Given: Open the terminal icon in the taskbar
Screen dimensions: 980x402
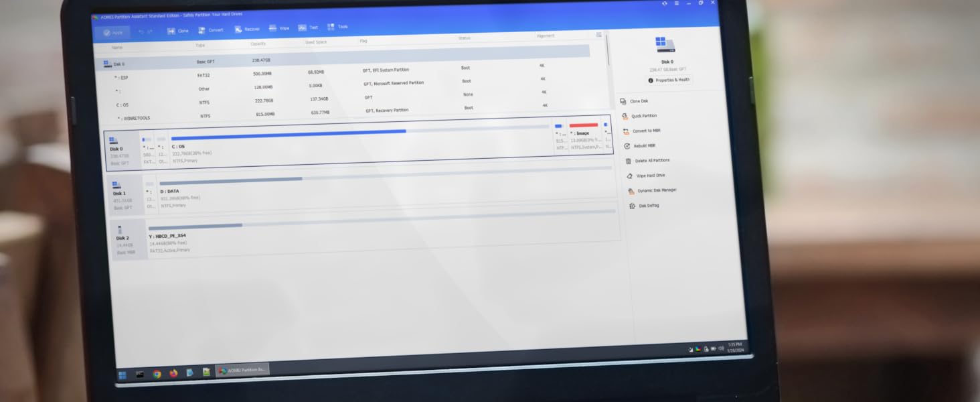Looking at the screenshot, I should pyautogui.click(x=140, y=375).
